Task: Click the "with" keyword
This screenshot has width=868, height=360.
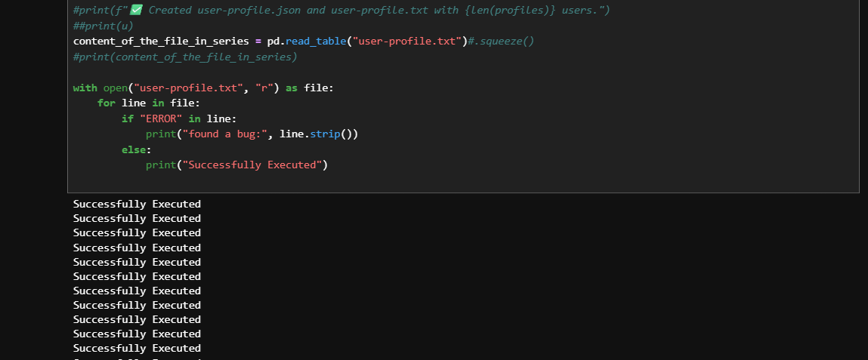Action: click(x=85, y=88)
